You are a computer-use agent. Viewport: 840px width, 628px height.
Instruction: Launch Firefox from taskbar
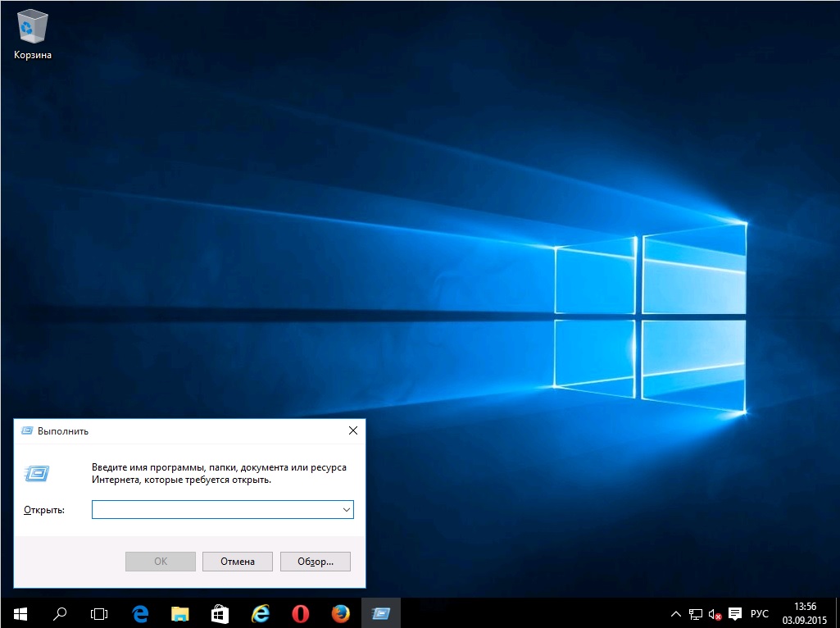(340, 613)
